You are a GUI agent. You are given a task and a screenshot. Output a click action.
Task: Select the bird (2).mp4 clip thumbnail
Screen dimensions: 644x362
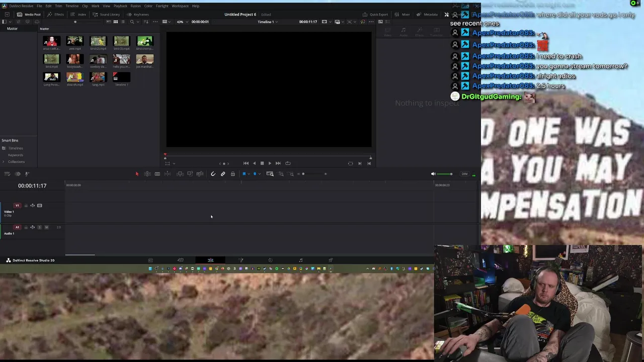(x=98, y=41)
